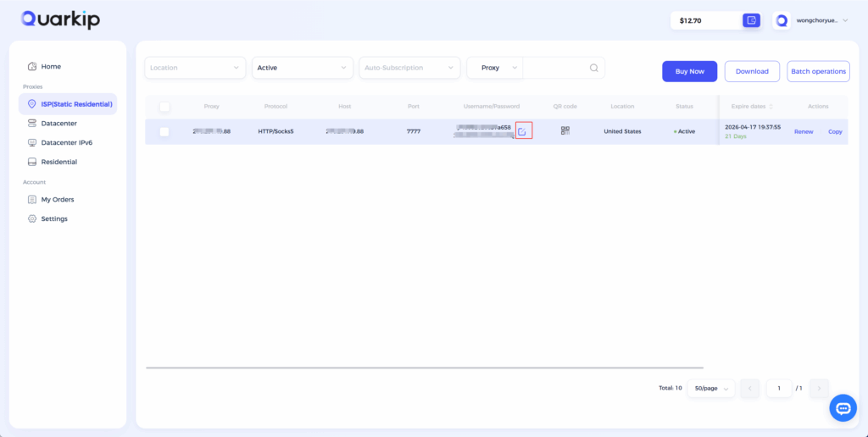Viewport: 868px width, 437px height.
Task: Expand the Active status dropdown
Action: pyautogui.click(x=303, y=68)
